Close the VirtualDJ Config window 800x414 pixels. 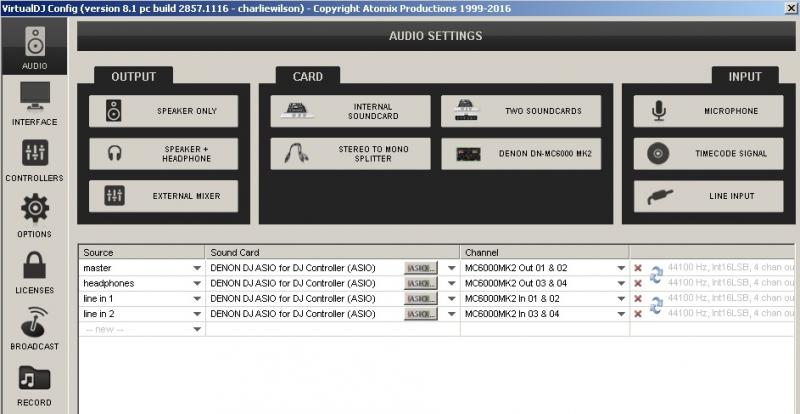click(x=791, y=8)
